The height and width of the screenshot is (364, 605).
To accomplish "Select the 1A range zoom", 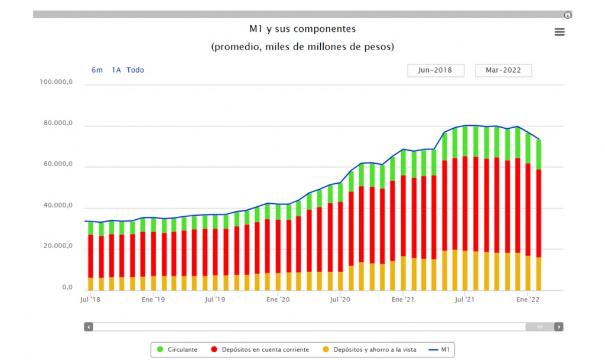I will 116,70.
